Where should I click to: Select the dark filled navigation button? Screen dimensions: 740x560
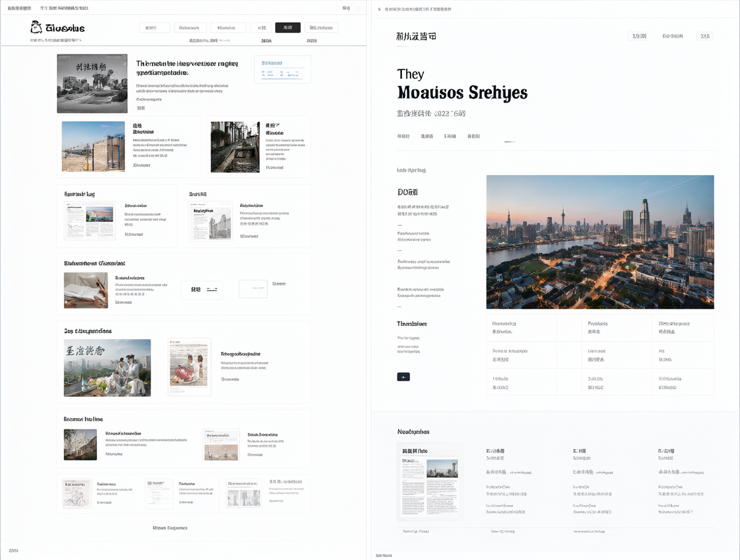tap(287, 28)
